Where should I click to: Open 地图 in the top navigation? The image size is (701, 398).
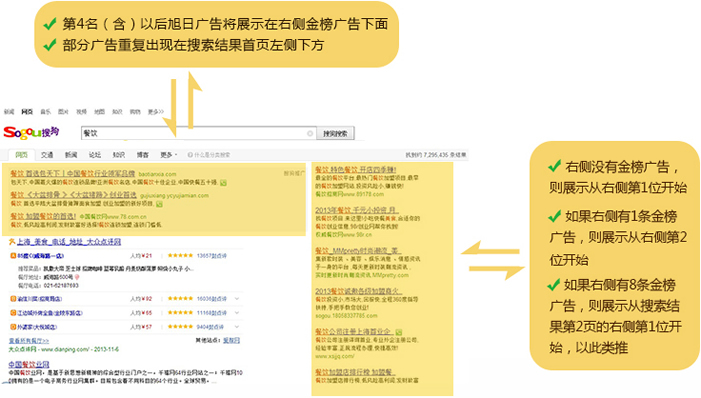pos(99,112)
